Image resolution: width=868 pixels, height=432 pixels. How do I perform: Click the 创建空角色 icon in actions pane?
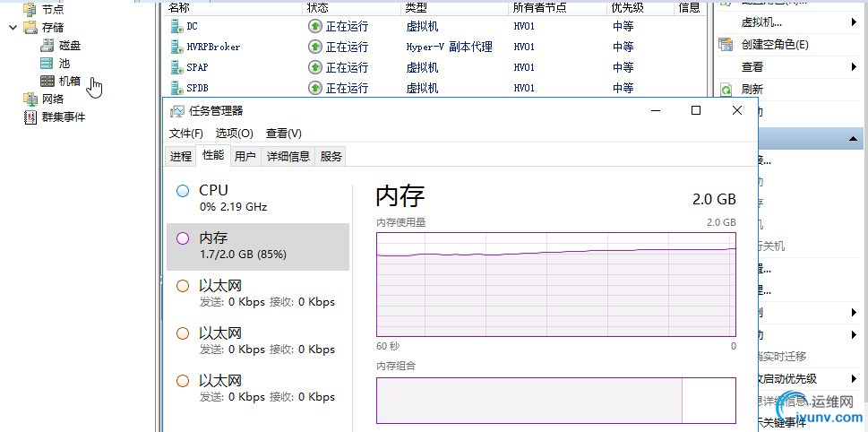(x=726, y=44)
